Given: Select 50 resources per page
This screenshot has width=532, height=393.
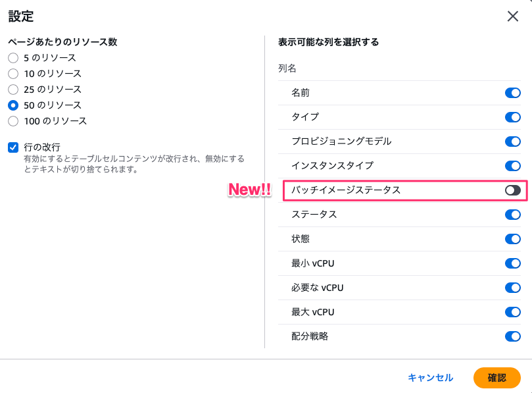Looking at the screenshot, I should [x=12, y=105].
